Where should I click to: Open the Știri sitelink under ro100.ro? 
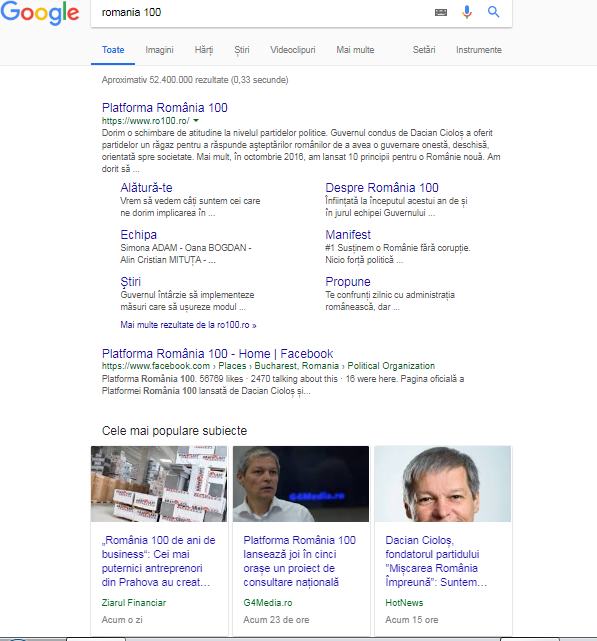coord(130,282)
